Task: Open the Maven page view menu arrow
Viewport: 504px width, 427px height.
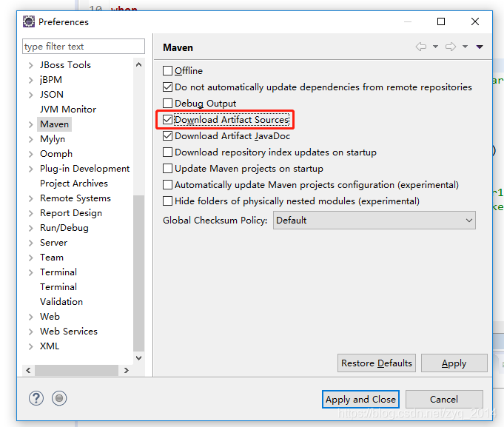Action: coord(480,47)
